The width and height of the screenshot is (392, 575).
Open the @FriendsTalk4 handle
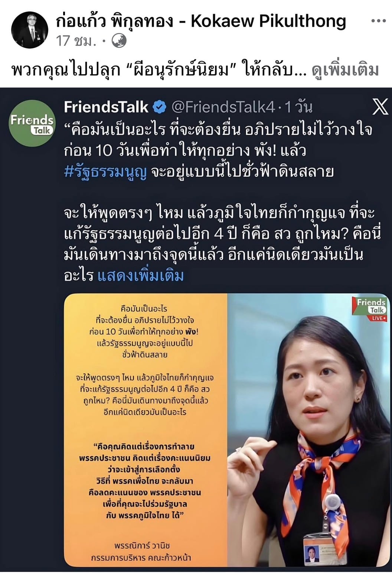(224, 107)
